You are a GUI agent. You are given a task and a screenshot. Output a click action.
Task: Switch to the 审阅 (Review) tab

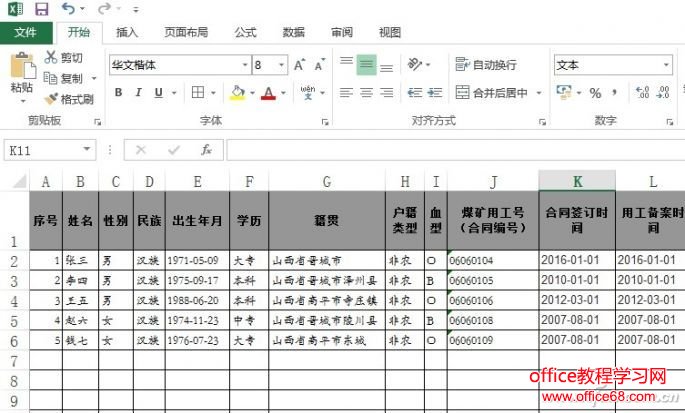pos(342,32)
